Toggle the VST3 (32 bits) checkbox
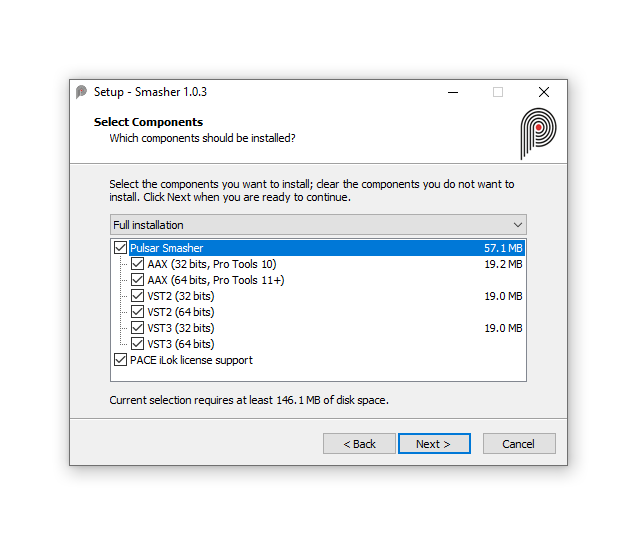Screen dimensions: 631x549 click(x=138, y=328)
